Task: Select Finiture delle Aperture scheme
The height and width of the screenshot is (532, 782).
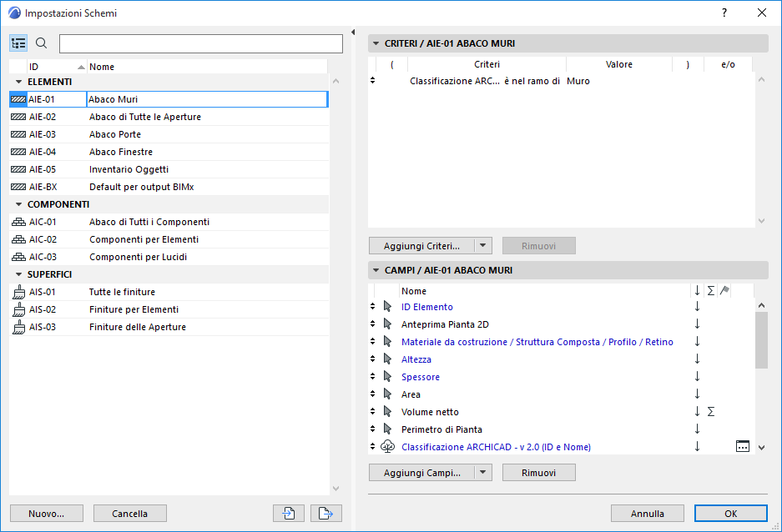Action: click(169, 327)
